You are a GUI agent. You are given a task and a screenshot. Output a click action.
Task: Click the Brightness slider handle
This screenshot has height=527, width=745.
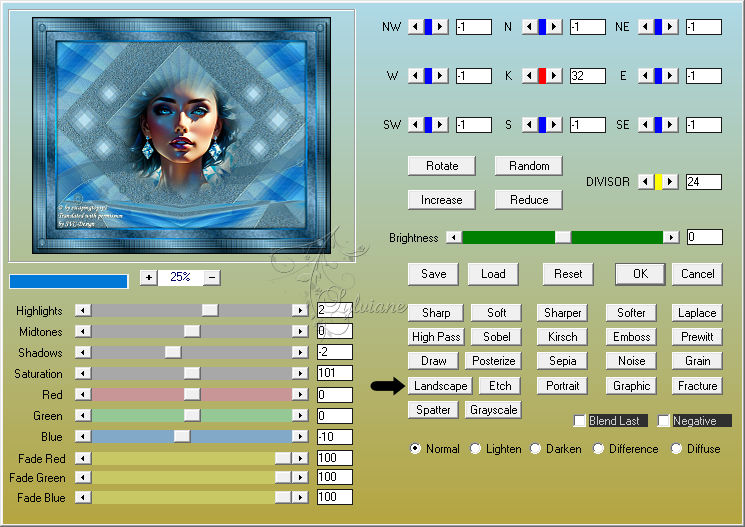click(563, 237)
